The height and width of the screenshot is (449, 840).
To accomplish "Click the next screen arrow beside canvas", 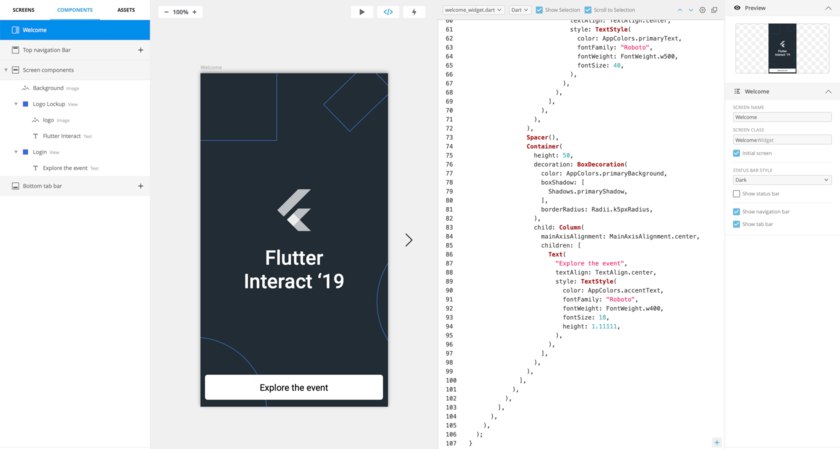I will [x=409, y=240].
